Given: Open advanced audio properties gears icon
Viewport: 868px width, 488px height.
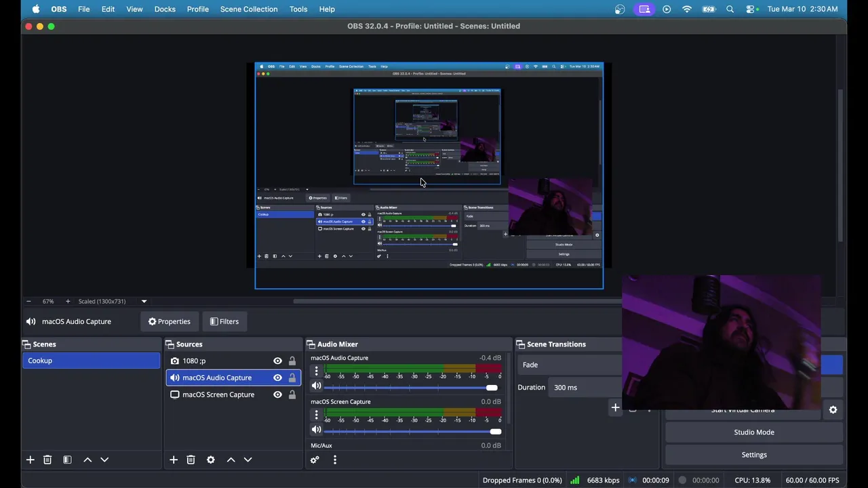Looking at the screenshot, I should pyautogui.click(x=315, y=460).
